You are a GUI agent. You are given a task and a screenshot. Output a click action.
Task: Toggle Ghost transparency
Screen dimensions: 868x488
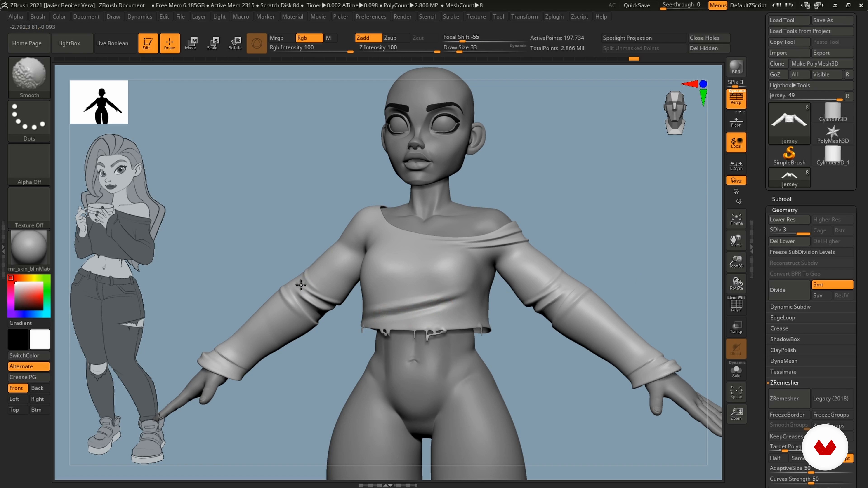click(x=736, y=349)
